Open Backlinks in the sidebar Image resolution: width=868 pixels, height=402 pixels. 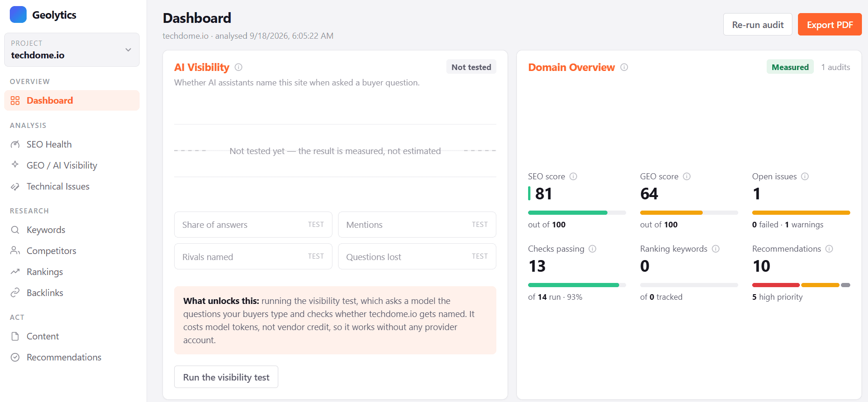72,293
